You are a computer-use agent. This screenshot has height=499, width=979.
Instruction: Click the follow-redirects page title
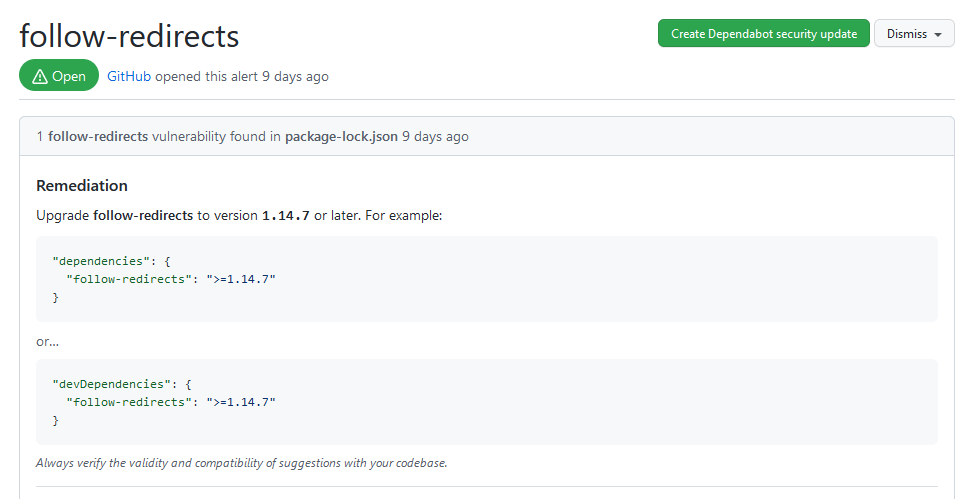129,35
